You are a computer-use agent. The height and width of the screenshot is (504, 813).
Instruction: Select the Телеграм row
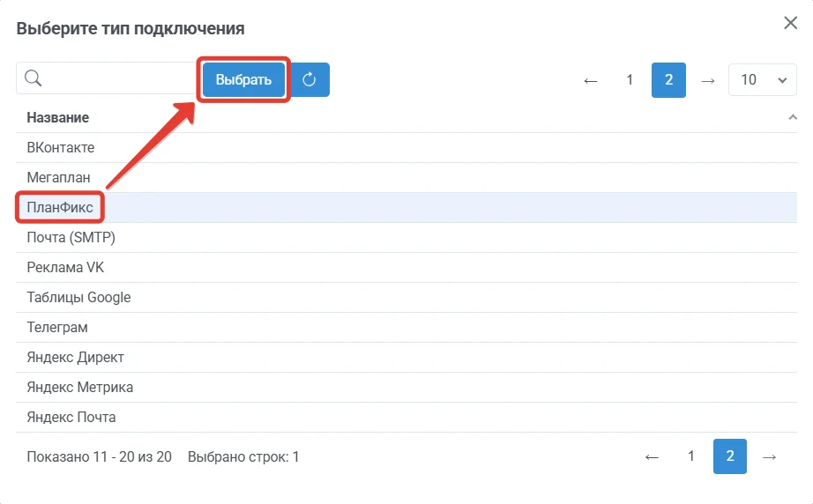(x=406, y=328)
